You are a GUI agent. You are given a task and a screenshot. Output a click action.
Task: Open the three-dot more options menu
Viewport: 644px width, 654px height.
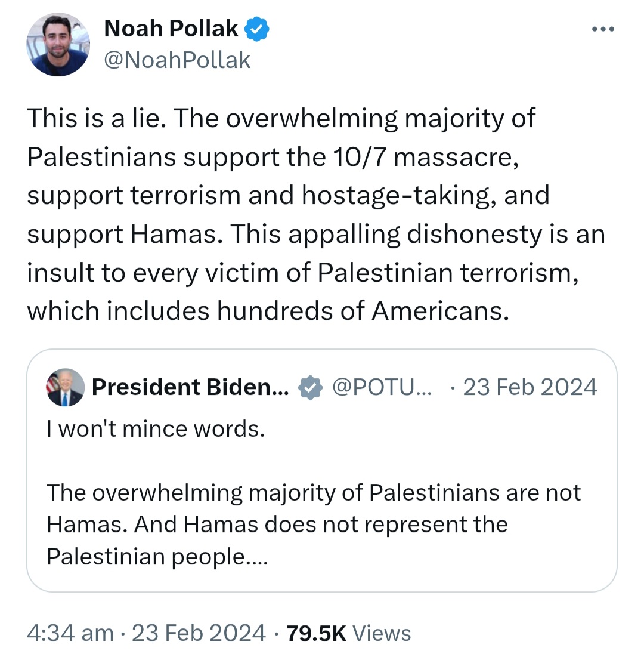[x=605, y=29]
